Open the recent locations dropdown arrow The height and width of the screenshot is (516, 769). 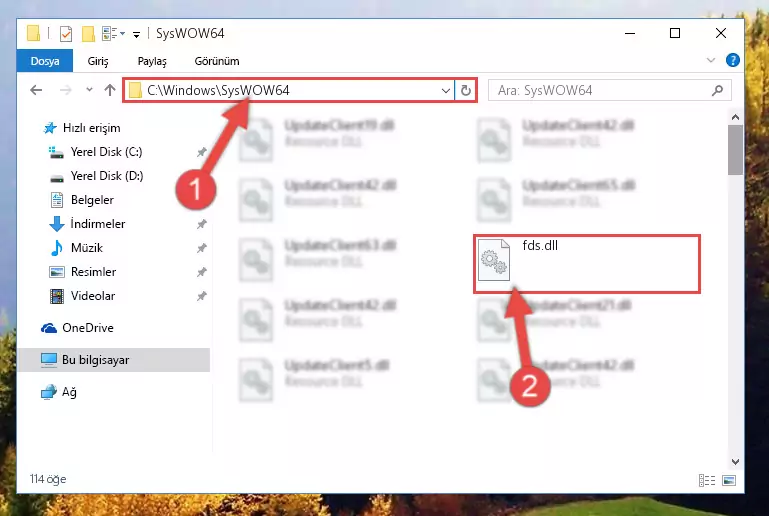coord(89,90)
